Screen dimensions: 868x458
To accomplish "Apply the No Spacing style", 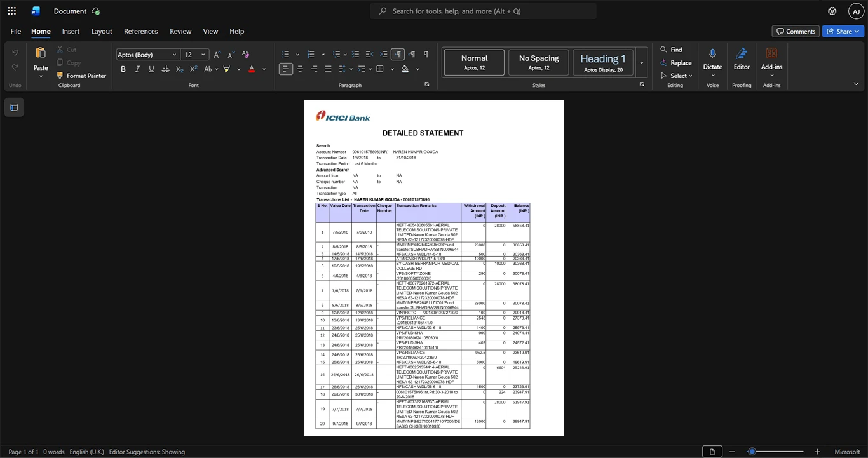I will tap(539, 62).
